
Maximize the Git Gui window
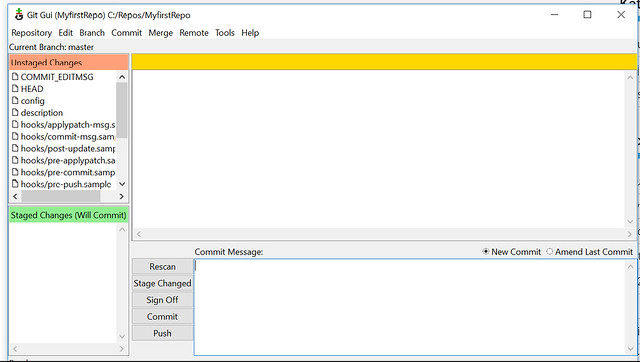tap(587, 15)
